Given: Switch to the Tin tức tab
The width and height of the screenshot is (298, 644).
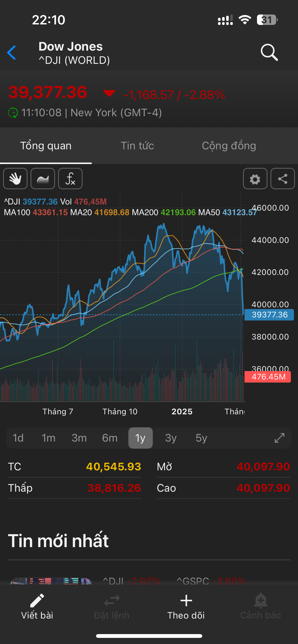Looking at the screenshot, I should click(137, 146).
